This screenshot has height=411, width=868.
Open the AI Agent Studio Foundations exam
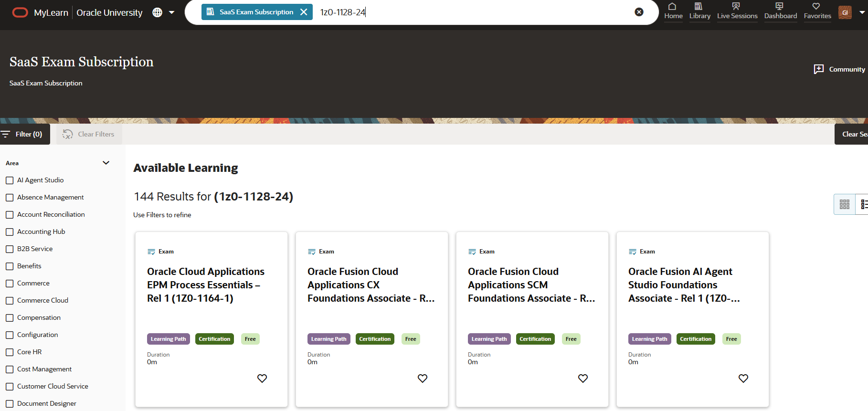(684, 285)
